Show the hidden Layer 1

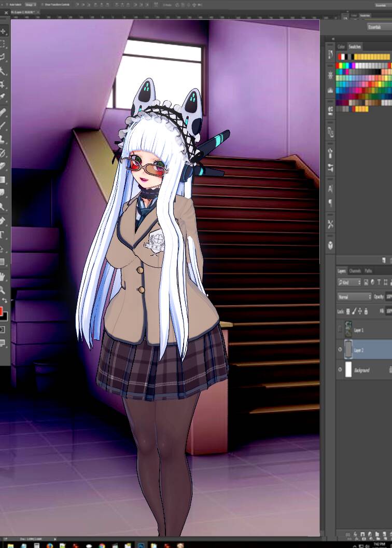point(341,330)
